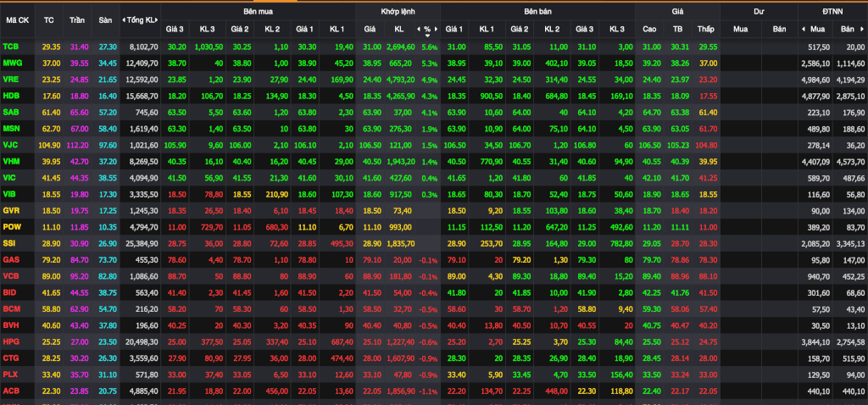Click VRE matched volume 4,793,20

[x=400, y=80]
